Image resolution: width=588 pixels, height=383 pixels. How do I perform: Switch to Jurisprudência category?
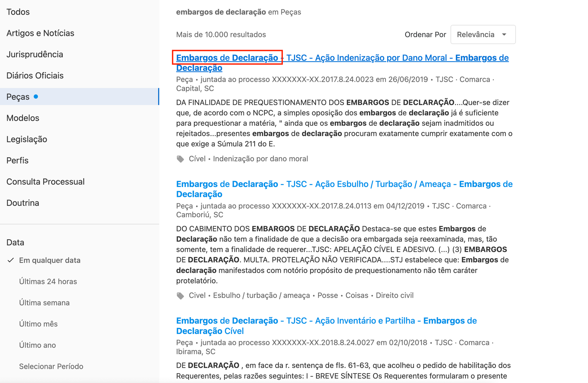pos(35,54)
